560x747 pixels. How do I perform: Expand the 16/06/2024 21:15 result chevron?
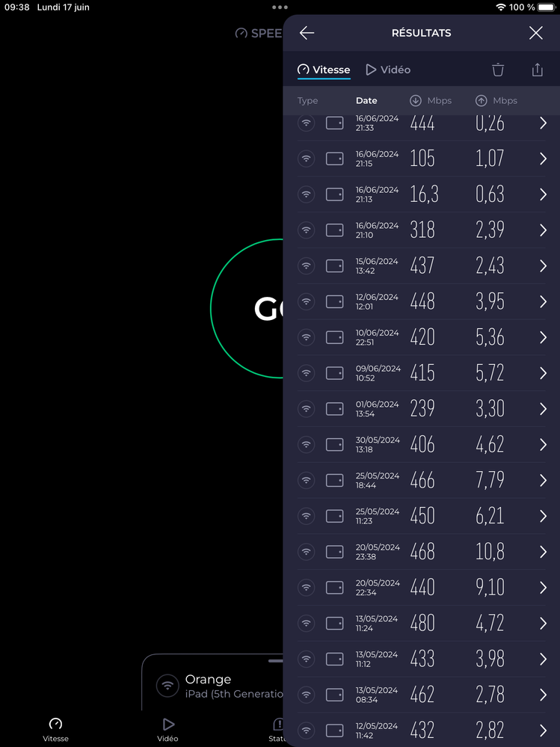pyautogui.click(x=543, y=159)
